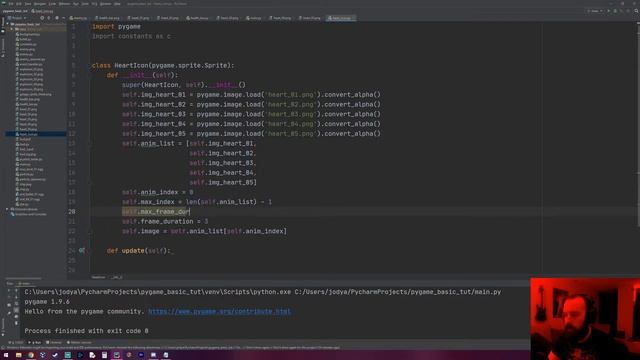Viewport: 640px width, 360px height.
Task: Expand the External Libraries node
Action: pos(7,209)
